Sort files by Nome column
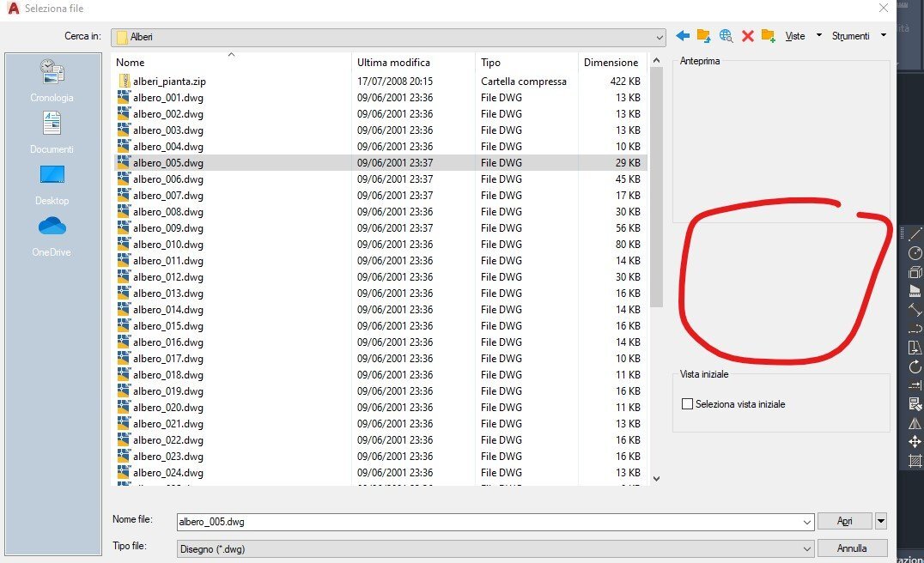The width and height of the screenshot is (924, 563). pyautogui.click(x=231, y=62)
